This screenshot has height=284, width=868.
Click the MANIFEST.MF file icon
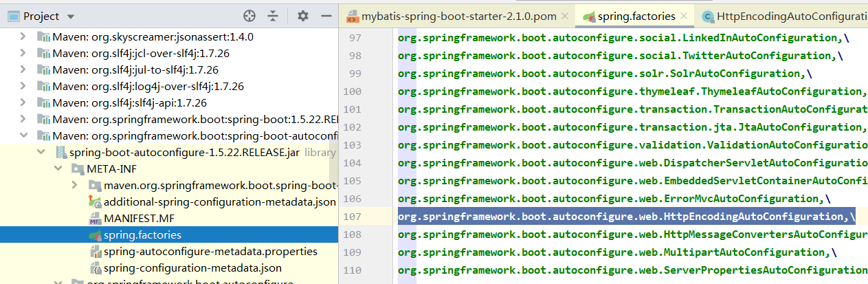95,219
